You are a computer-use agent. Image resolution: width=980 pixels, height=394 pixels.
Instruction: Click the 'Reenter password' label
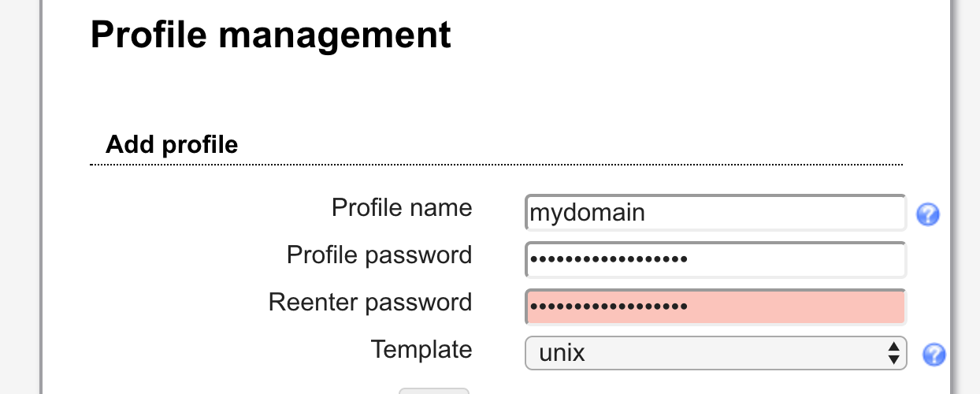point(370,303)
